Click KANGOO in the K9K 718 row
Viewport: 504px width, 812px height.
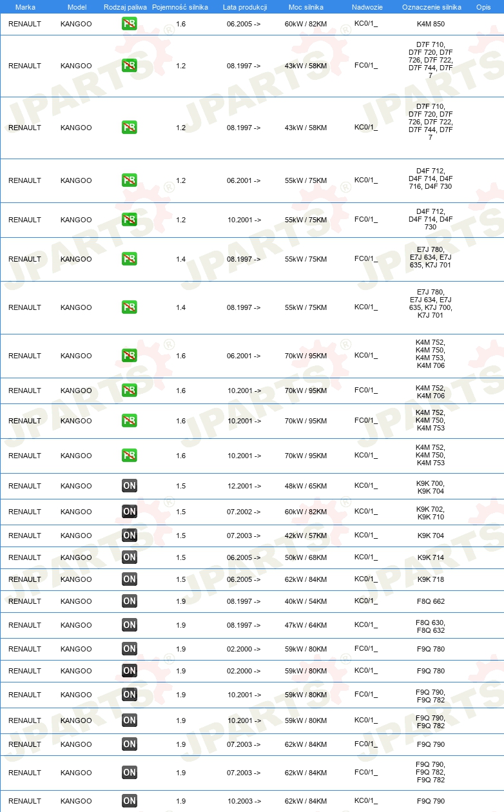(x=76, y=579)
